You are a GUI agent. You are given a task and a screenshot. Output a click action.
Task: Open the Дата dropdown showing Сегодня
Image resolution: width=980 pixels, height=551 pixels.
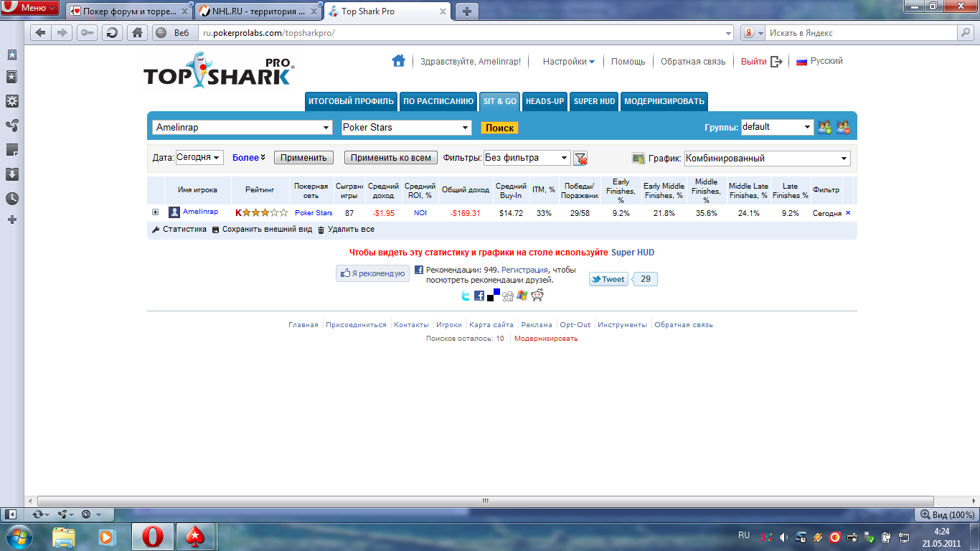[199, 158]
